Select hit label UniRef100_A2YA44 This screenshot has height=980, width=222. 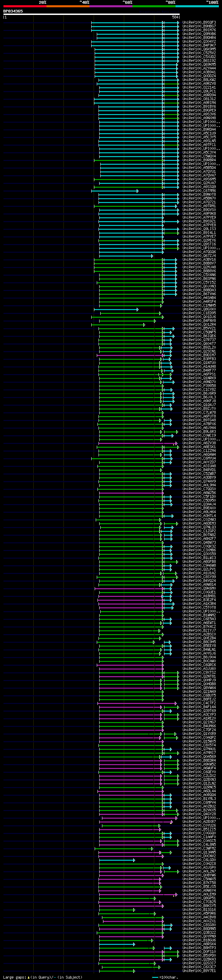click(x=199, y=68)
